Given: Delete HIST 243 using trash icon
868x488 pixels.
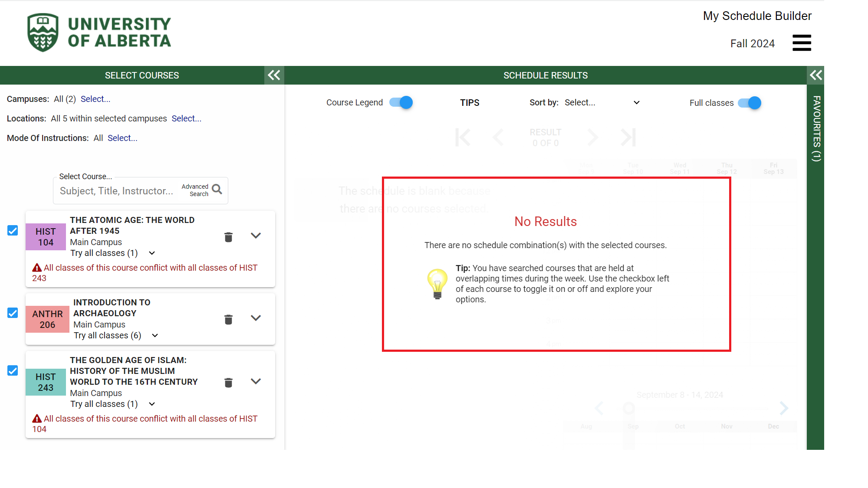Looking at the screenshot, I should tap(228, 382).
